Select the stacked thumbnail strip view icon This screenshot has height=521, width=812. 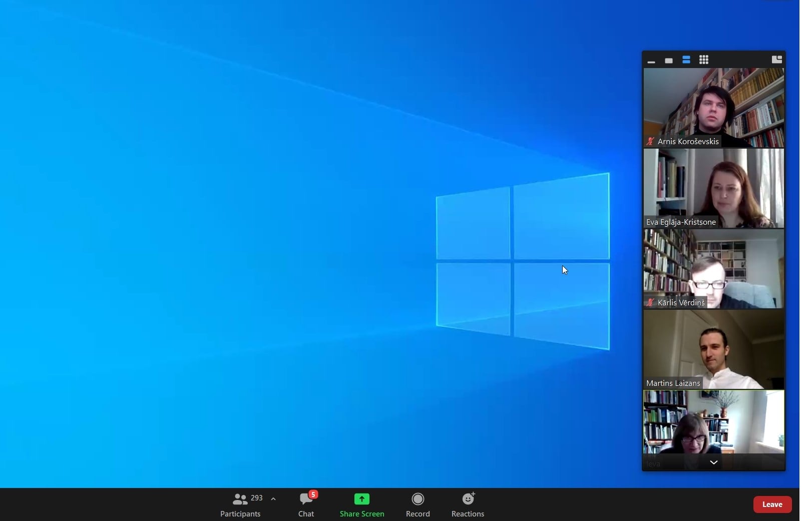pos(686,60)
